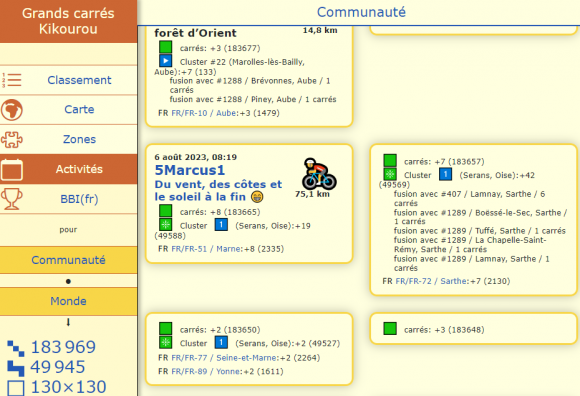Click the 14,8 km distance label
The height and width of the screenshot is (396, 580).
(320, 30)
